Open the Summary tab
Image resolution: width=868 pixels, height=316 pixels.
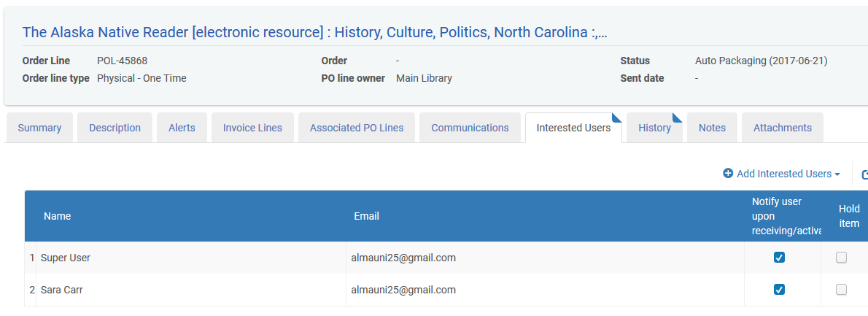click(x=39, y=128)
